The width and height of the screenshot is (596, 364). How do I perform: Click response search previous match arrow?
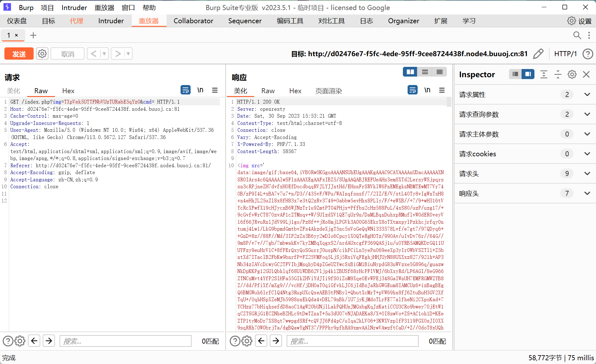tap(261, 341)
